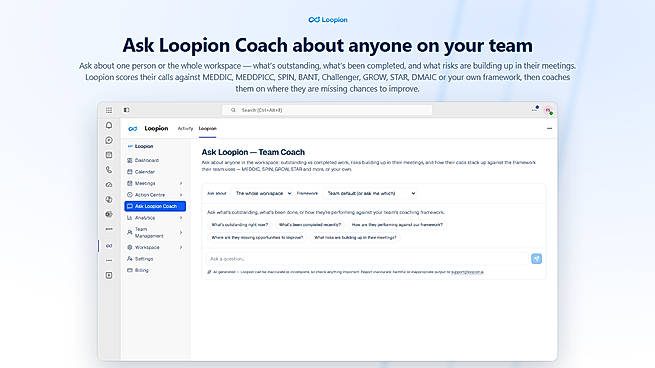Open Team Management in the sidebar
Viewport: 655px width, 368px height.
tap(155, 232)
